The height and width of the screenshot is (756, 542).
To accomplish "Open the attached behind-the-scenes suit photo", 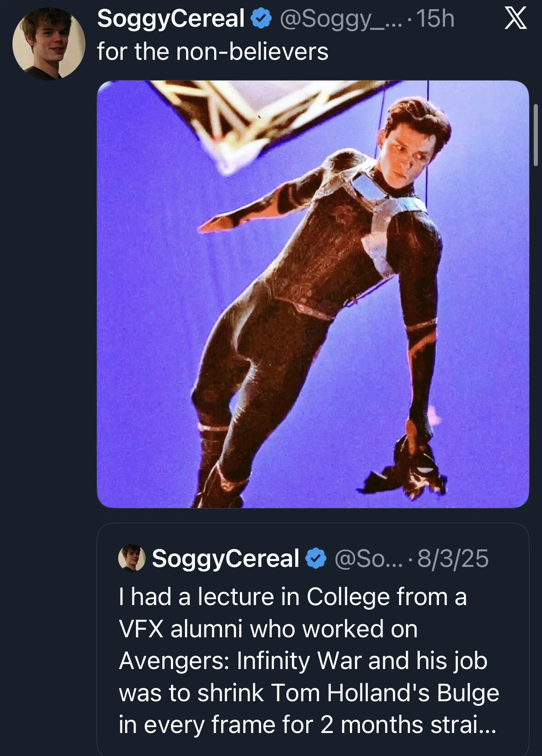I will click(313, 294).
